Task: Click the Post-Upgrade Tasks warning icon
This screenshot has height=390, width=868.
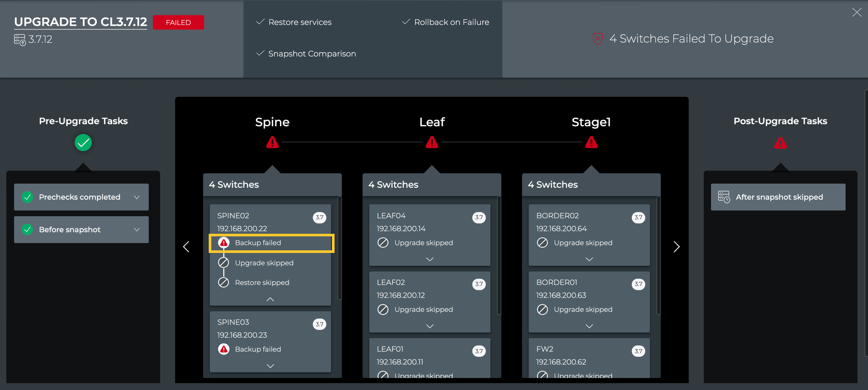Action: 780,143
